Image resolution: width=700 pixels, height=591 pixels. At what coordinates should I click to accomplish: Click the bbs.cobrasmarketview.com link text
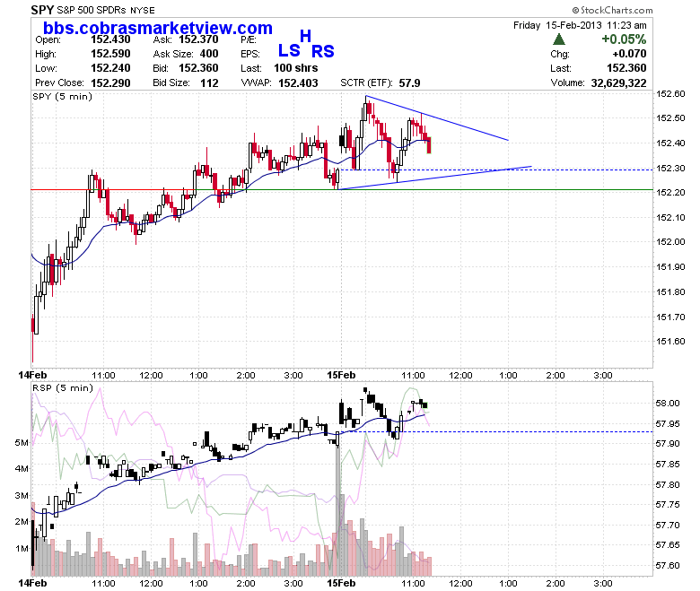pos(158,28)
